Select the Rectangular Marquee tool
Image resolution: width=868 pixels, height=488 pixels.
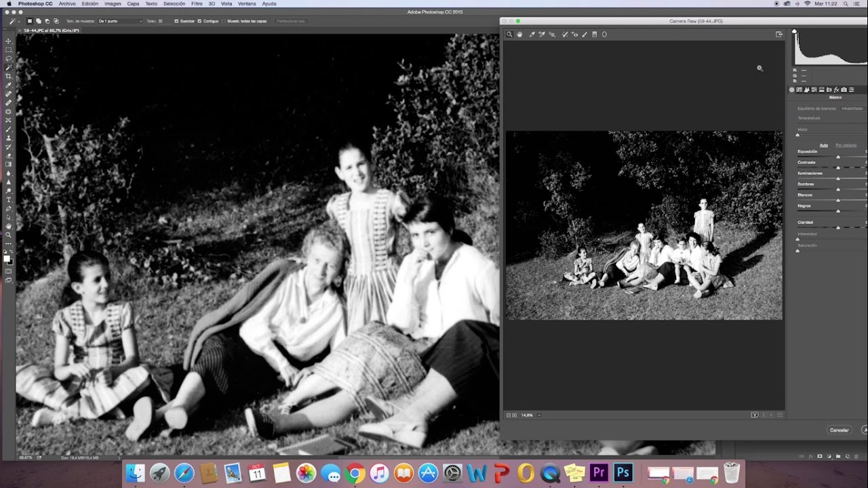pos(8,49)
